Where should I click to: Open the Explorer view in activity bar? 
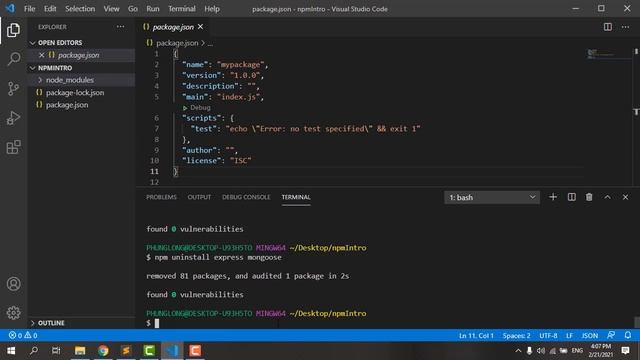(13, 30)
